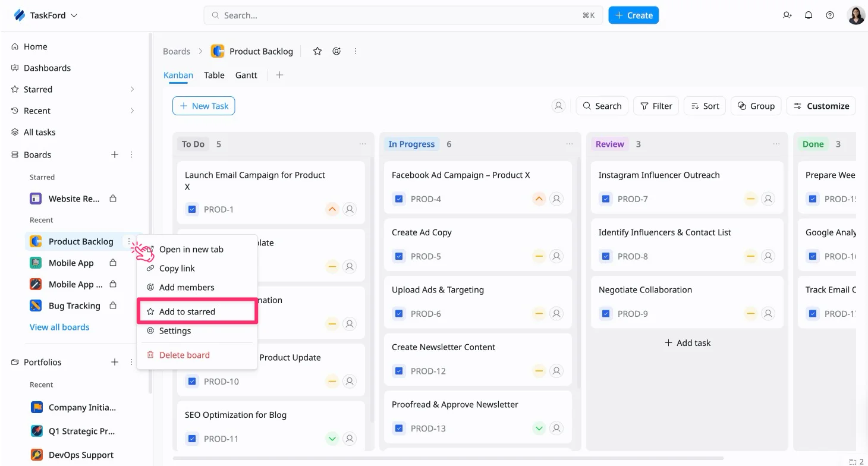This screenshot has width=868, height=466.
Task: Click the help question mark icon
Action: (x=830, y=15)
